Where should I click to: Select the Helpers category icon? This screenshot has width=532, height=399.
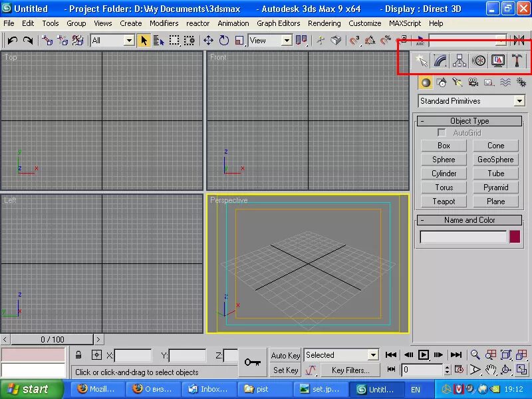pos(489,82)
